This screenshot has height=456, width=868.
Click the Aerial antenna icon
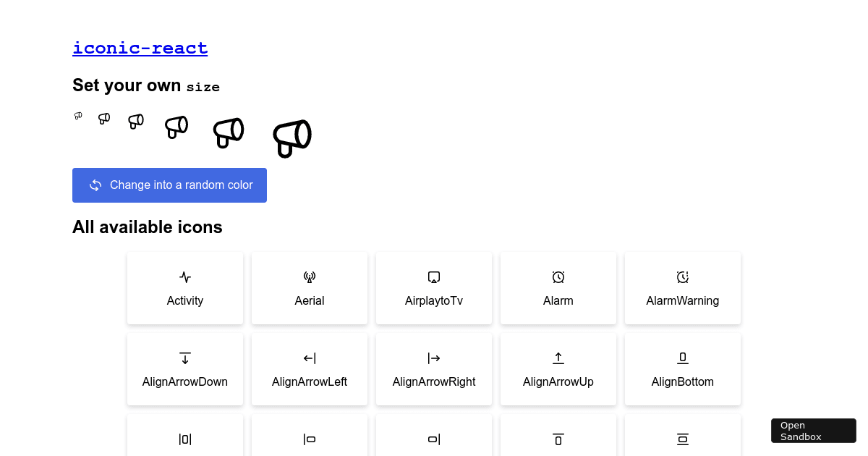pyautogui.click(x=310, y=277)
